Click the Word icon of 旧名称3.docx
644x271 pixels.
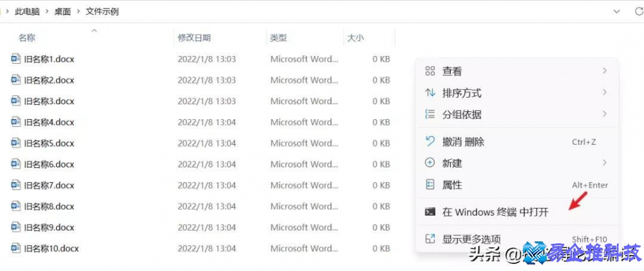pos(15,100)
